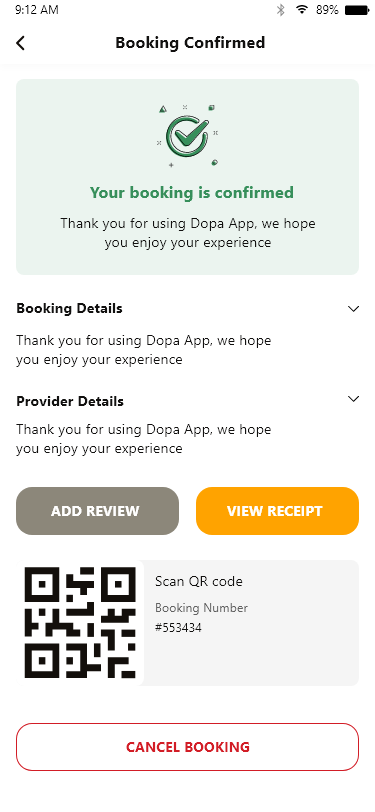Image resolution: width=375 pixels, height=812 pixels.
Task: Tap the Wi-Fi status icon
Action: click(301, 9)
